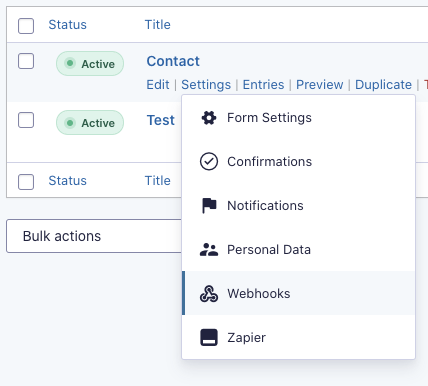Open the Test form title link
The height and width of the screenshot is (386, 428).
click(161, 120)
